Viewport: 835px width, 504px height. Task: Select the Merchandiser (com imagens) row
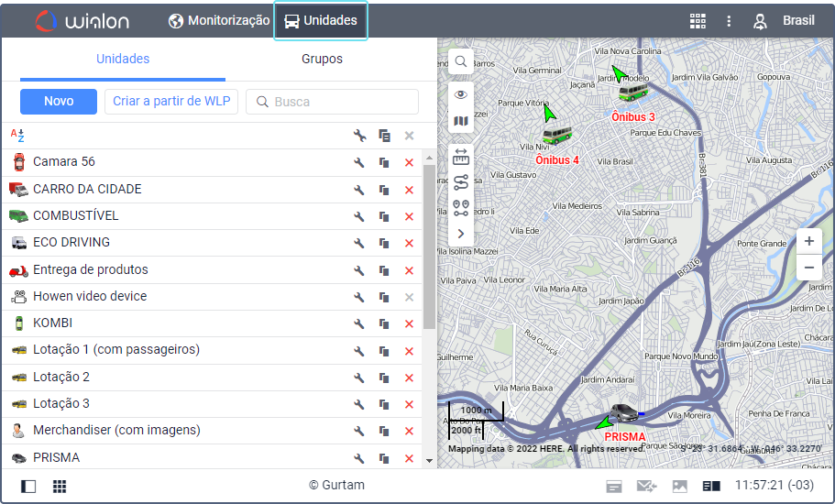pyautogui.click(x=212, y=431)
